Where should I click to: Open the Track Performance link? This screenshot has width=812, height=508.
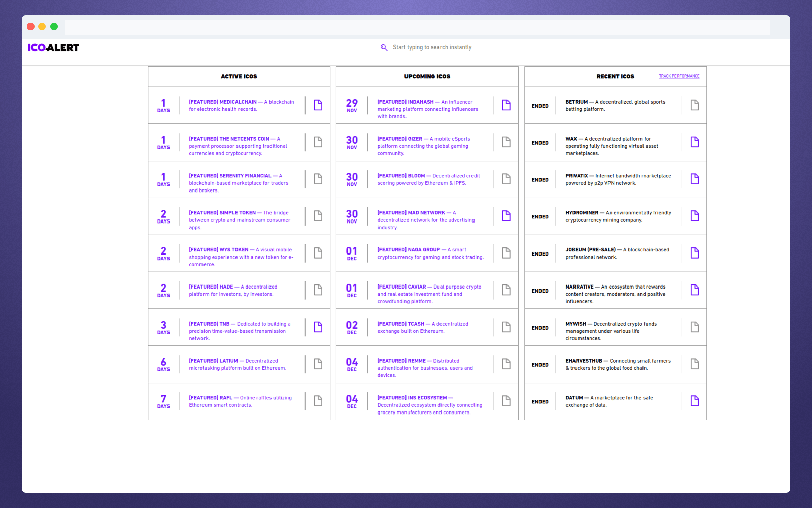679,76
